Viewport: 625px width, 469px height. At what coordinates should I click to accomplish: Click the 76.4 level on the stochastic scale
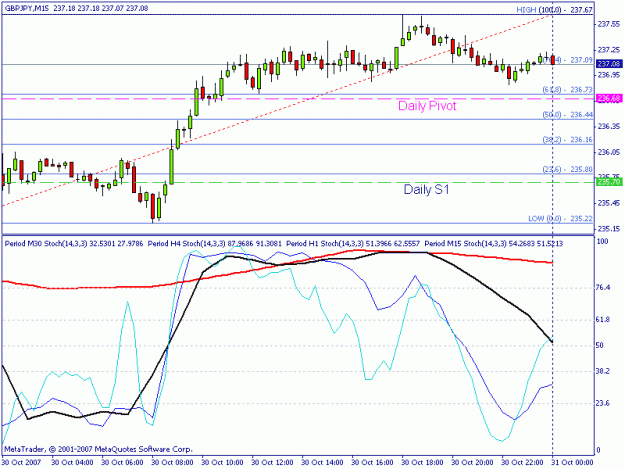pyautogui.click(x=603, y=288)
